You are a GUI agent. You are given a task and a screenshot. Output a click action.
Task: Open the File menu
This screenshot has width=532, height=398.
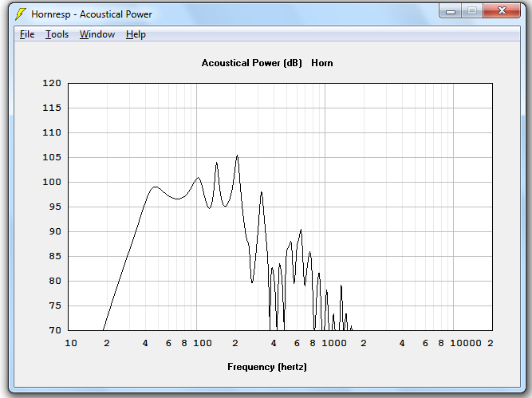click(27, 34)
